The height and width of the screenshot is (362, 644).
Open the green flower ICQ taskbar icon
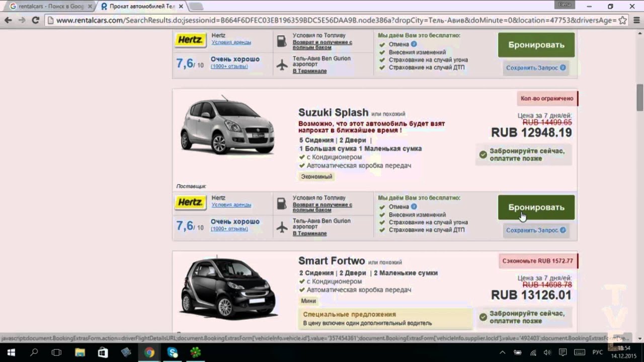pyautogui.click(x=196, y=352)
